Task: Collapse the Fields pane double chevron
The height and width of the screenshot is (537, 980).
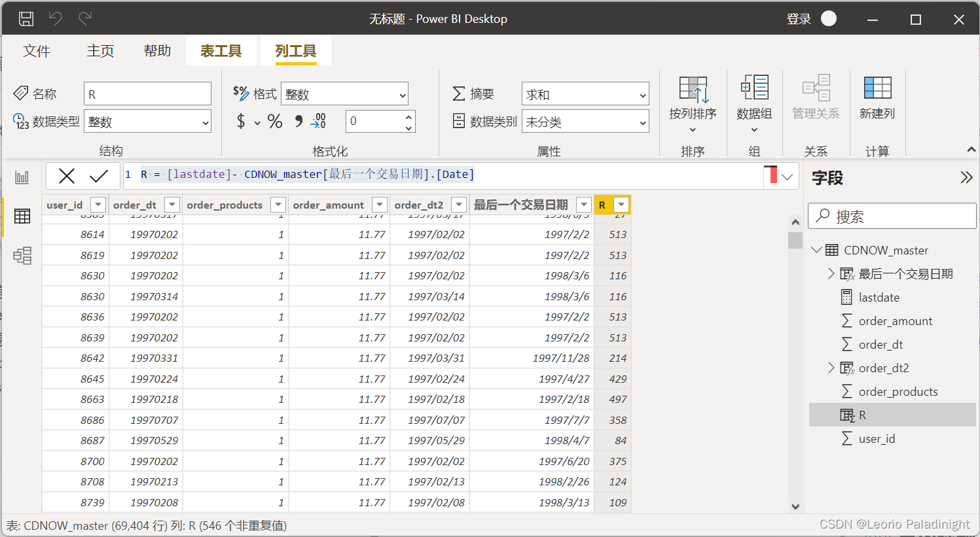Action: pyautogui.click(x=966, y=177)
